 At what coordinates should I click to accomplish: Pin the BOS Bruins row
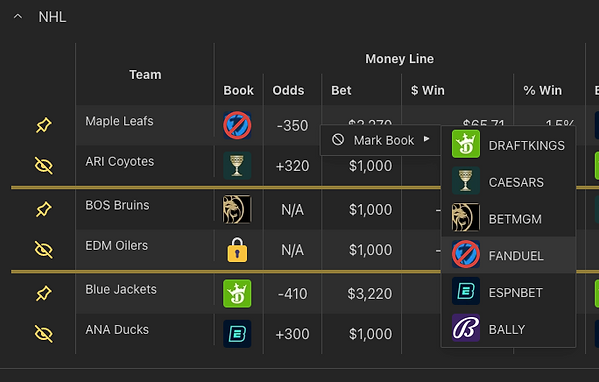(x=44, y=209)
